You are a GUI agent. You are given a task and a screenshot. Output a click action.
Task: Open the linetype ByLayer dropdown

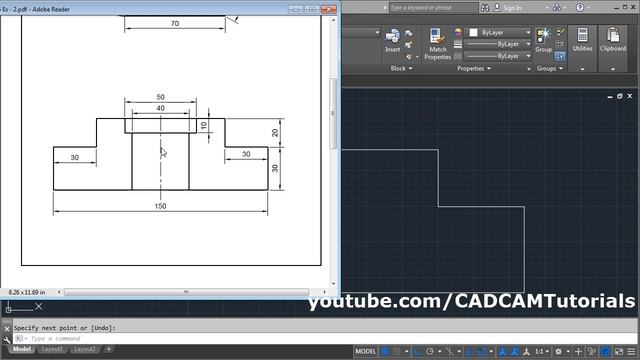point(528,56)
